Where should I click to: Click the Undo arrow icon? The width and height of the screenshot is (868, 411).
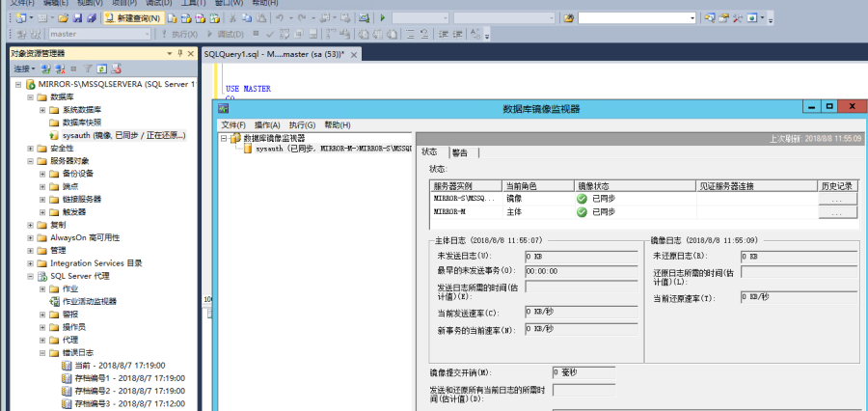pos(280,18)
